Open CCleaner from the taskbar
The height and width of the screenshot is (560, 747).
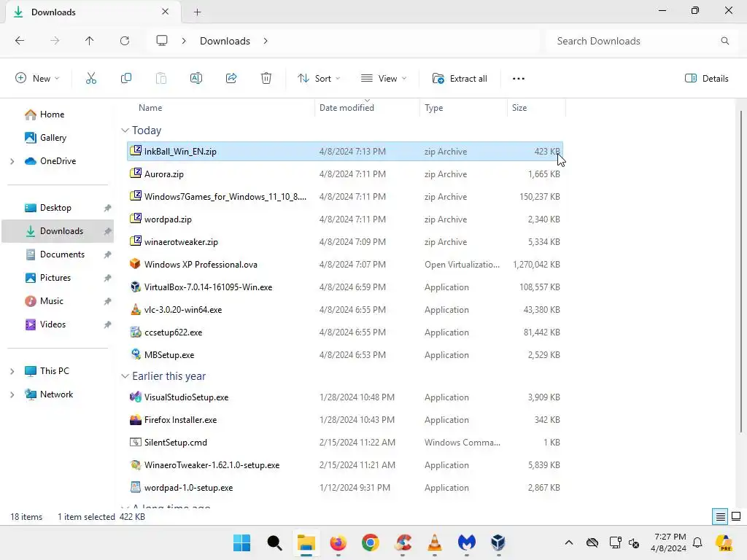tap(403, 542)
